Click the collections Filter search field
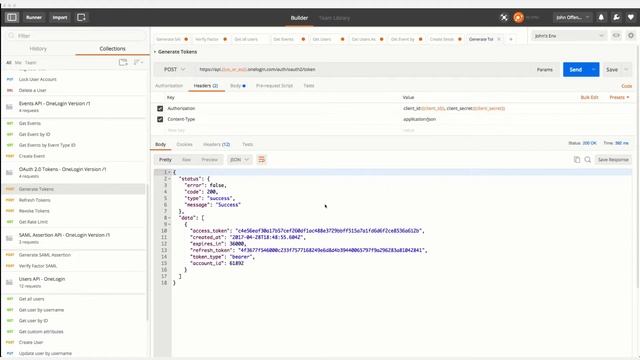The width and height of the screenshot is (640, 360). click(76, 36)
